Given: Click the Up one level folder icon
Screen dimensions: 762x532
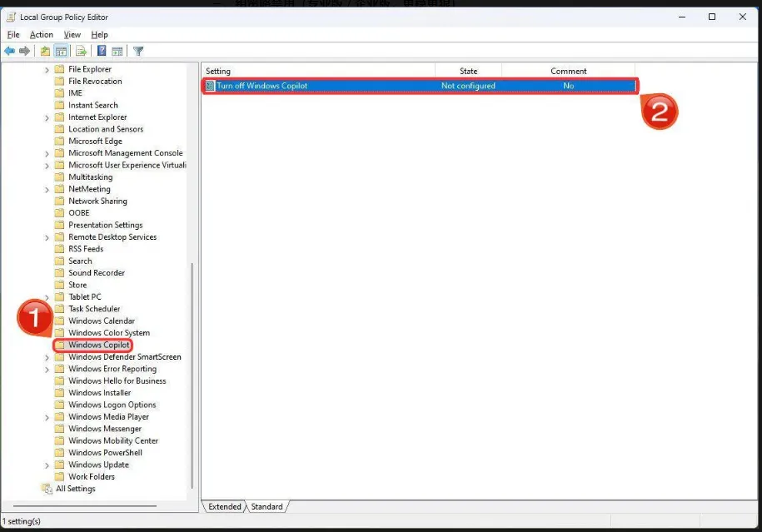Looking at the screenshot, I should click(45, 51).
